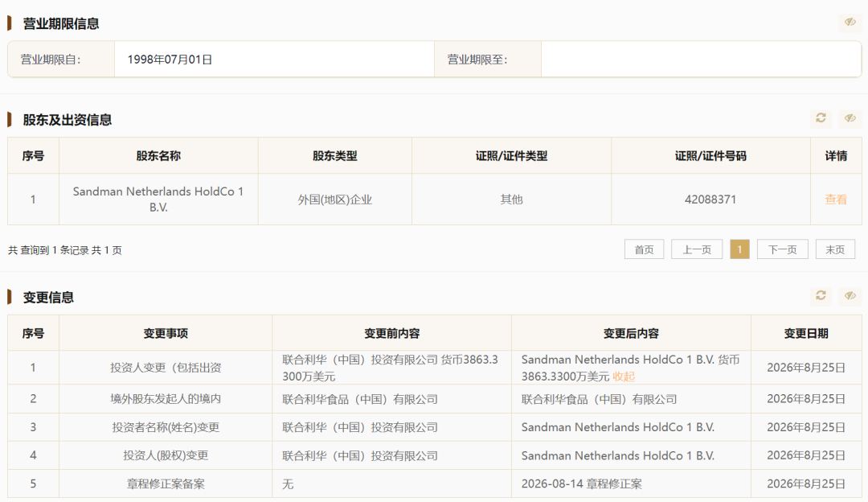Select 共 查询到 1 条记录 共 1 页 text
868x502 pixels.
65,250
